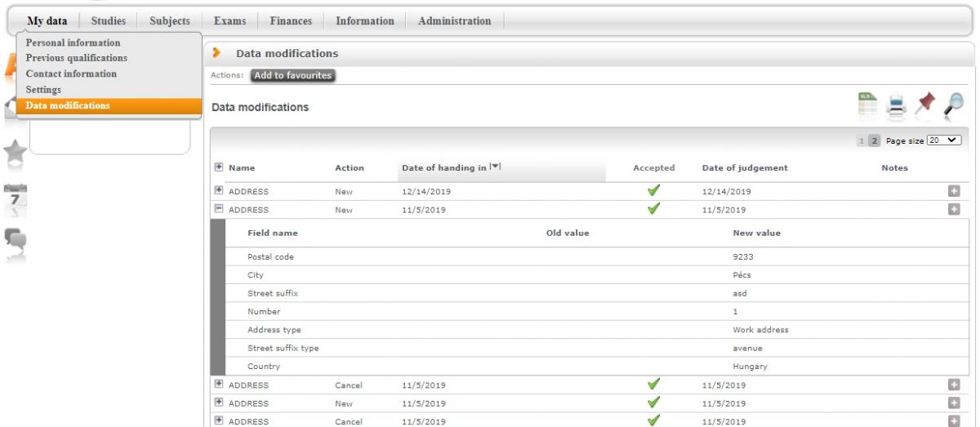Screen dimensions: 980x427
Task: Click notes plus icon for 12/14/2019 row
Action: tap(953, 191)
